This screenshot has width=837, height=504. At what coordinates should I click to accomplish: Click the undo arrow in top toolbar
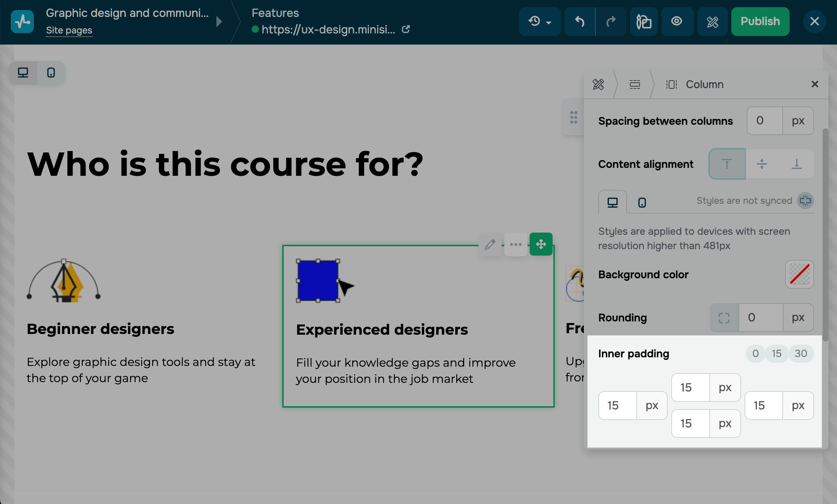(580, 22)
